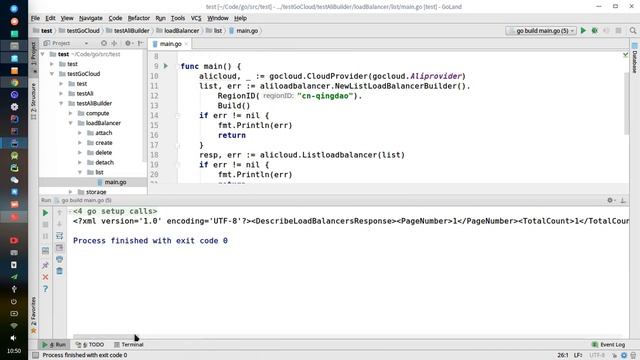Open the Tools menu

[178, 18]
